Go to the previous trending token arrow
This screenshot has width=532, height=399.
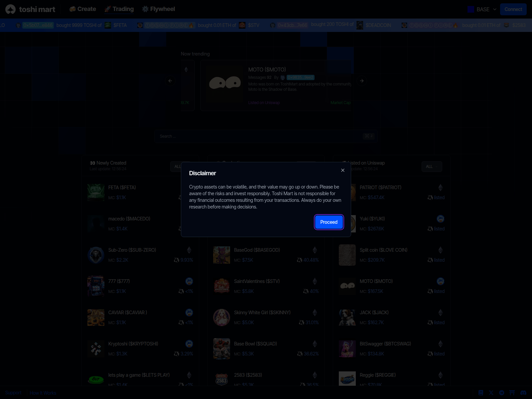click(x=170, y=81)
